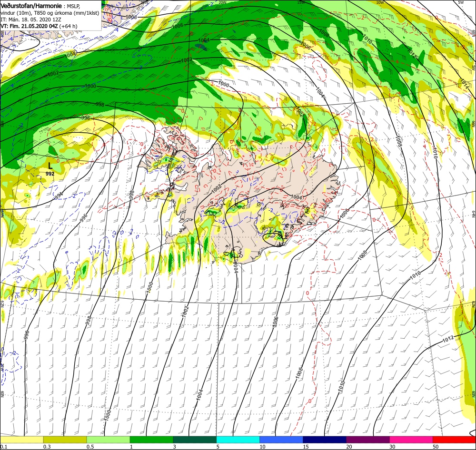Click the '15W' longitude label
Screen dimensions: 476x450
[301, 2]
